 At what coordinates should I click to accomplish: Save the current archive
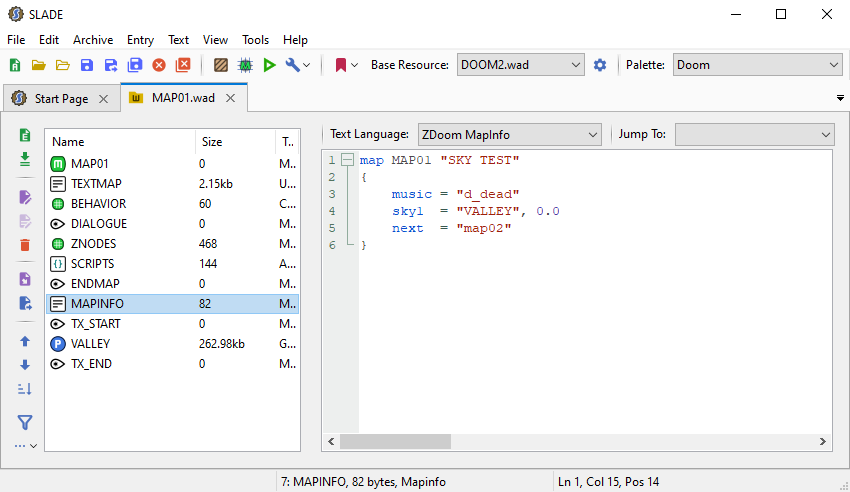[x=87, y=66]
